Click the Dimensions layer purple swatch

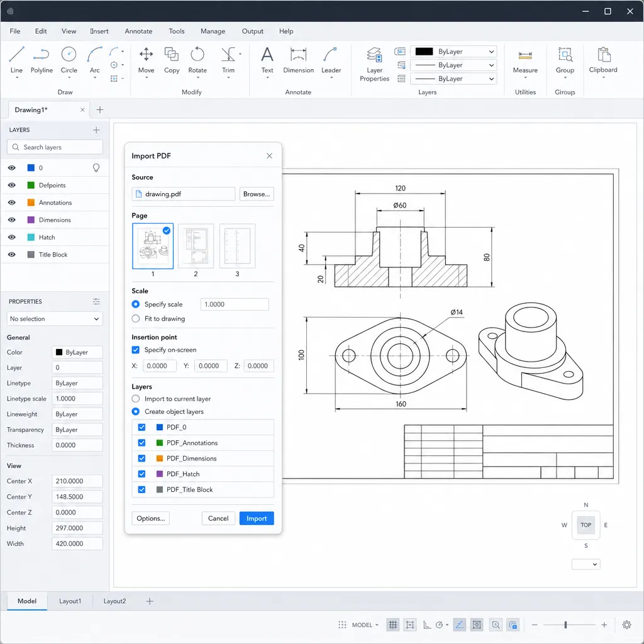point(31,219)
